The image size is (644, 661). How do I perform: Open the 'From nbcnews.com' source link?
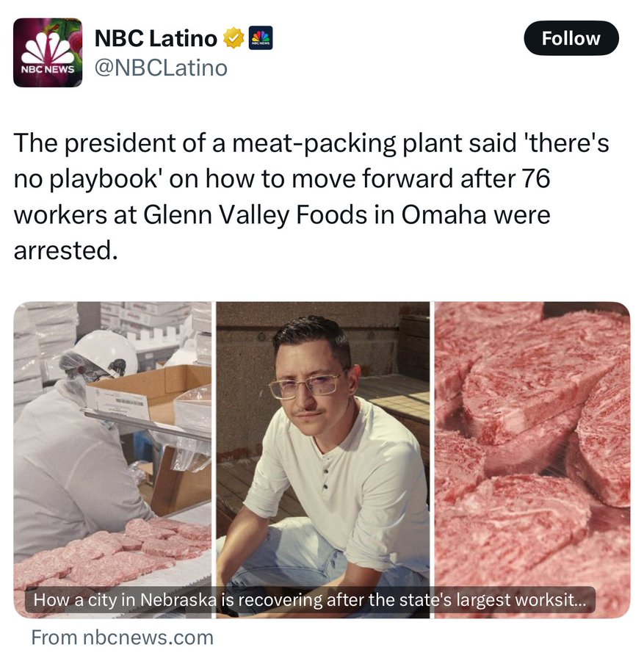point(122,637)
